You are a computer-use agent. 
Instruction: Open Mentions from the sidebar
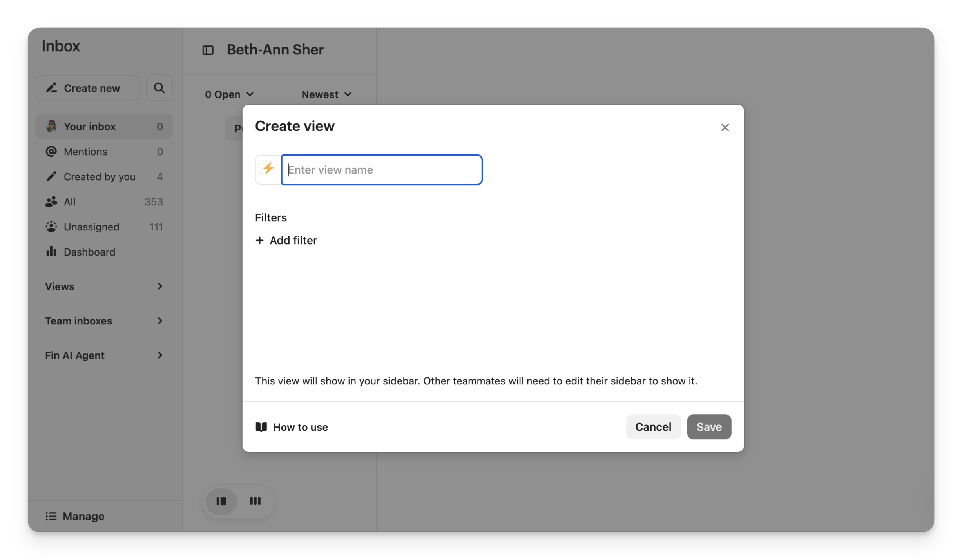85,152
